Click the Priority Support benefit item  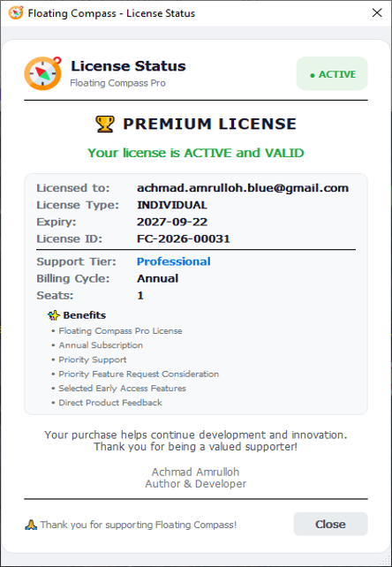(x=93, y=359)
